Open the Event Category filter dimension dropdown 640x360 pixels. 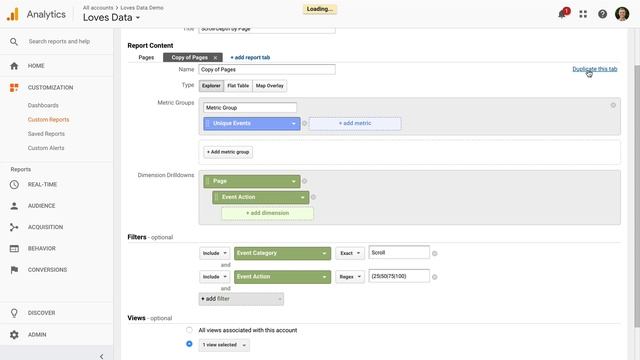point(282,253)
